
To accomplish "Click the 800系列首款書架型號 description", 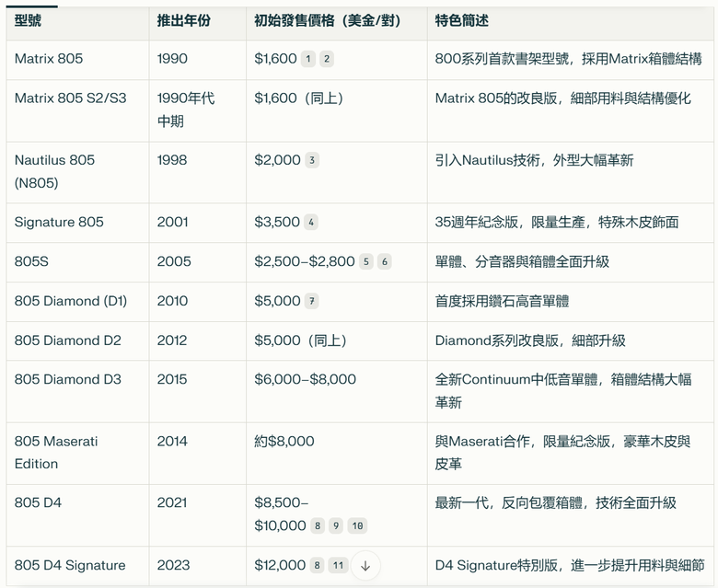I will pyautogui.click(x=568, y=59).
